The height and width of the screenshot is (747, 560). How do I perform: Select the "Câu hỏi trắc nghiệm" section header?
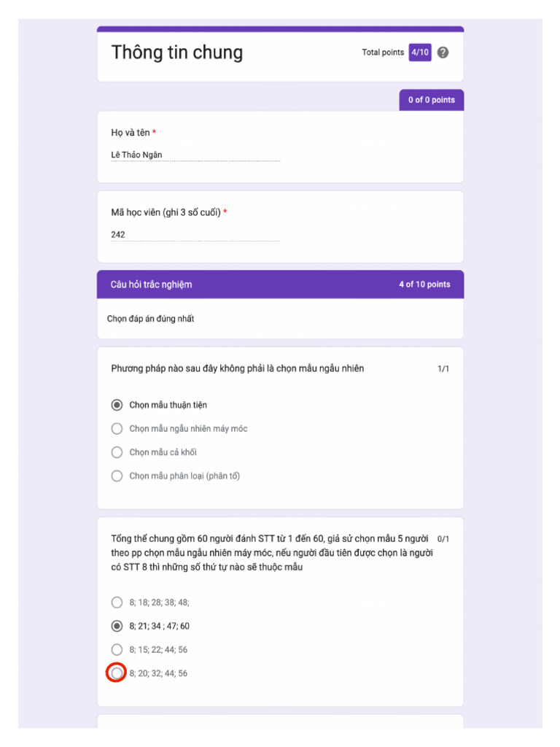[x=152, y=285]
